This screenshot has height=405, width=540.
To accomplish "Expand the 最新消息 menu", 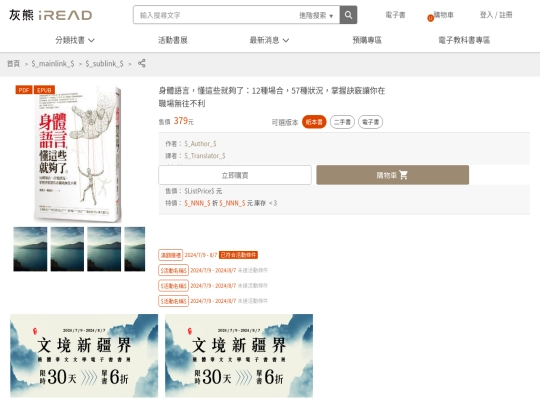I will click(x=269, y=40).
